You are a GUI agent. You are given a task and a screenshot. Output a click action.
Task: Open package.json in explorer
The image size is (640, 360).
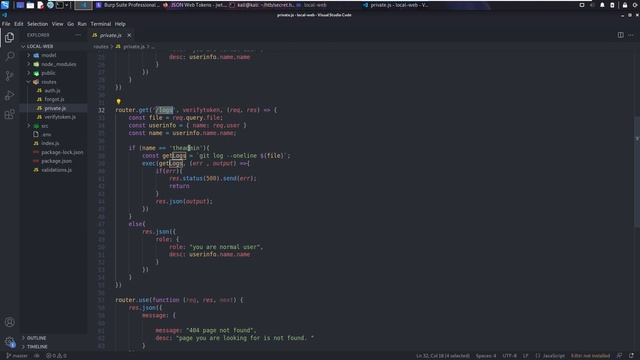coord(54,161)
